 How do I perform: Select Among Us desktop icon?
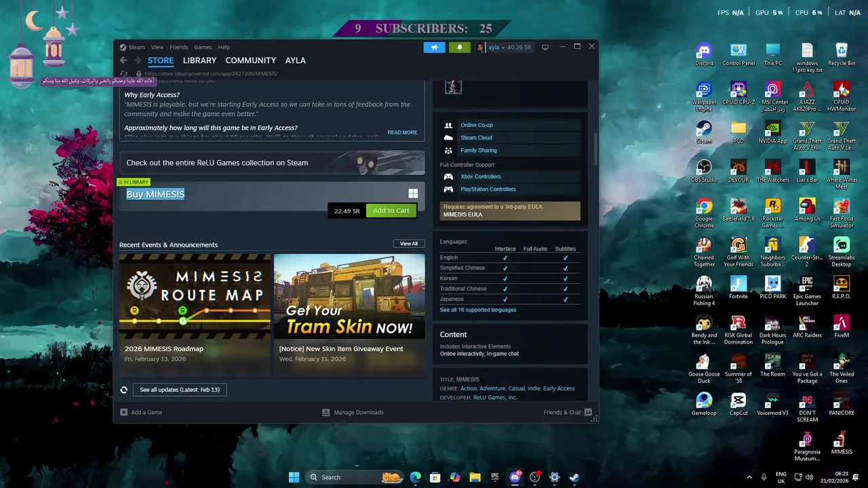click(807, 210)
